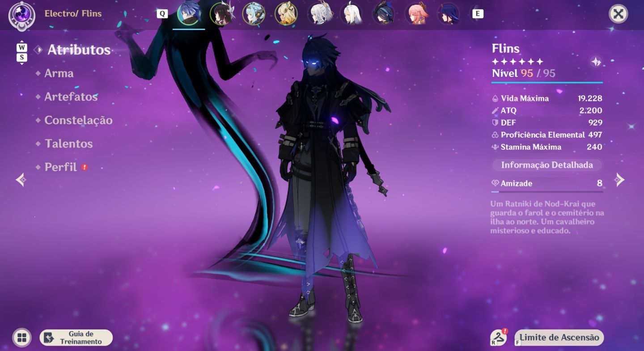Click the E key icon for next character

[478, 14]
